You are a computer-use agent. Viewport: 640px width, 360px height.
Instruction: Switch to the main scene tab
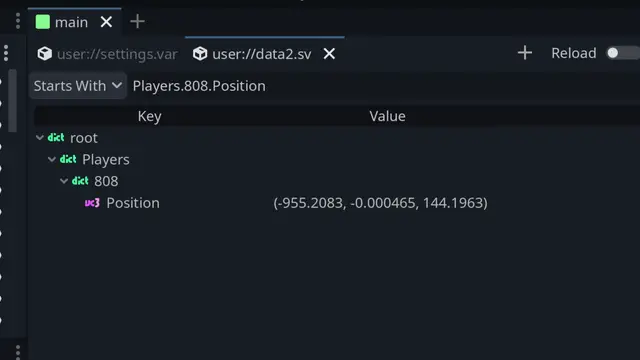pos(71,22)
